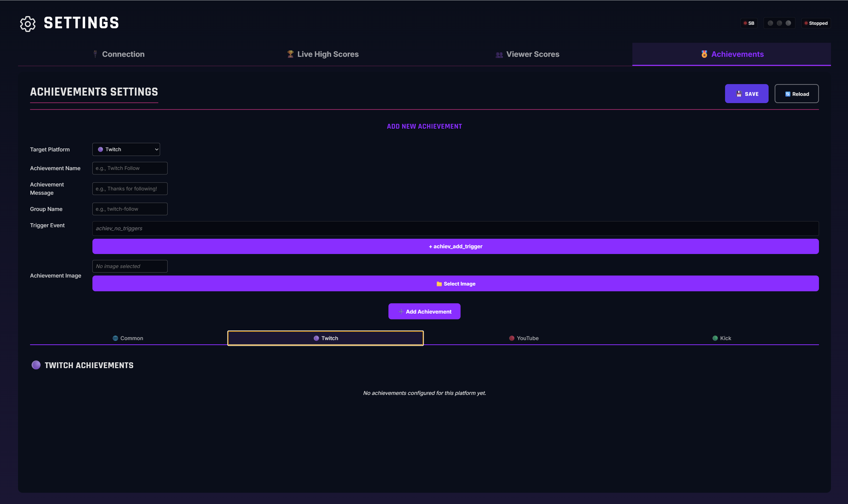The width and height of the screenshot is (848, 504).
Task: Open the Viewer Scores tab
Action: click(x=527, y=54)
